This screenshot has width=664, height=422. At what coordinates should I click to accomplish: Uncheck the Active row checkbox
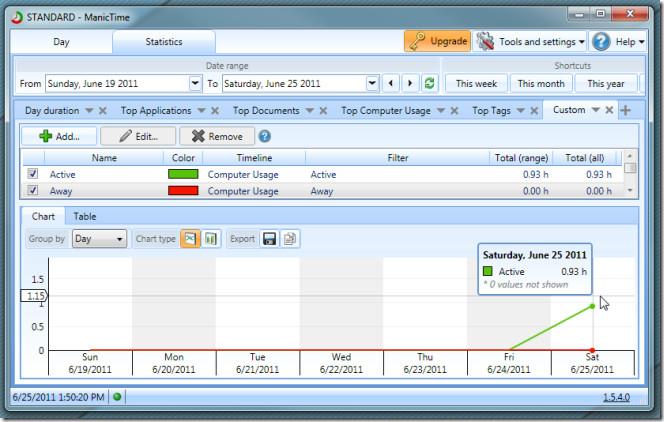click(31, 174)
